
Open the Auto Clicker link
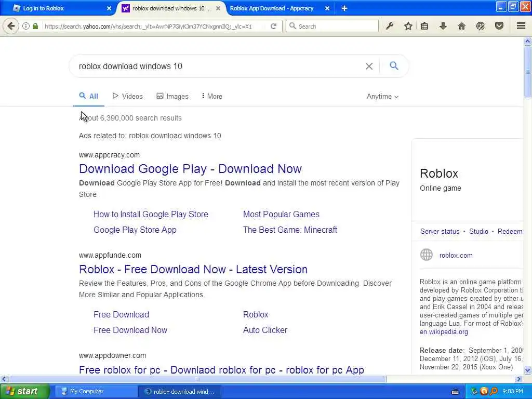265,330
